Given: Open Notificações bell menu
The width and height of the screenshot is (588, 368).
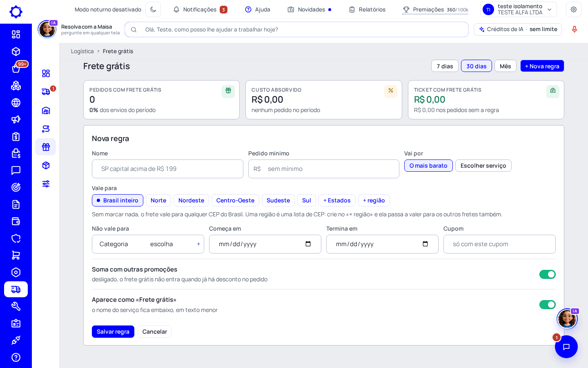Looking at the screenshot, I should (x=200, y=9).
